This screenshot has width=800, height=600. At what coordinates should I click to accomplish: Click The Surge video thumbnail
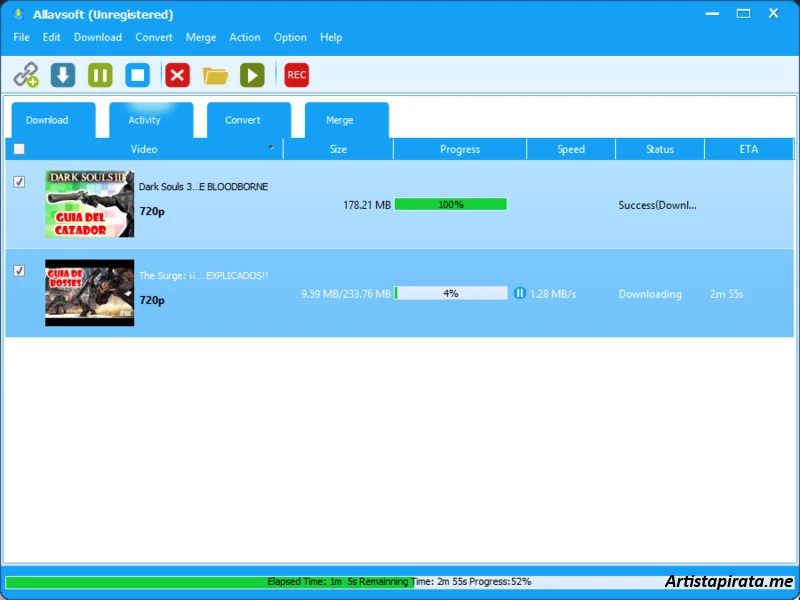click(x=89, y=293)
